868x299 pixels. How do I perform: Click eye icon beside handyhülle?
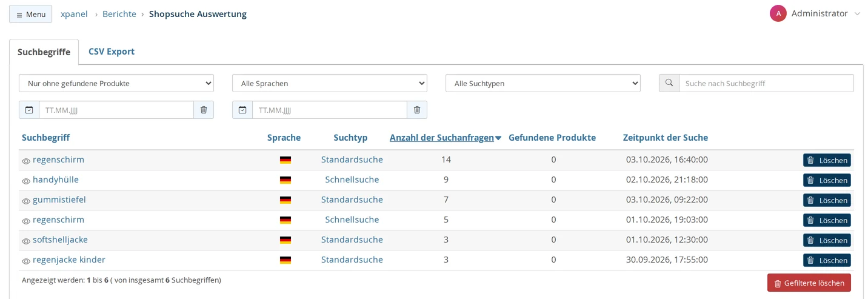(x=26, y=181)
